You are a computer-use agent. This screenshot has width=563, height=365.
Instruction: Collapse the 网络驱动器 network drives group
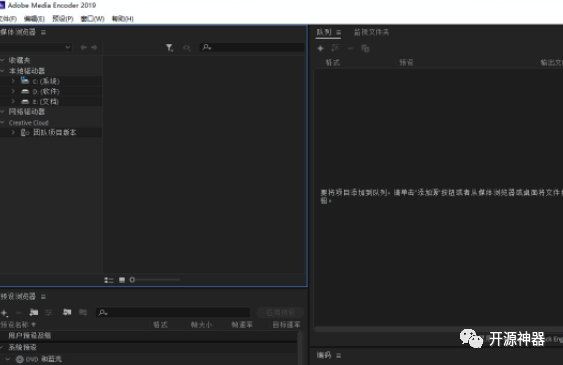(2, 112)
